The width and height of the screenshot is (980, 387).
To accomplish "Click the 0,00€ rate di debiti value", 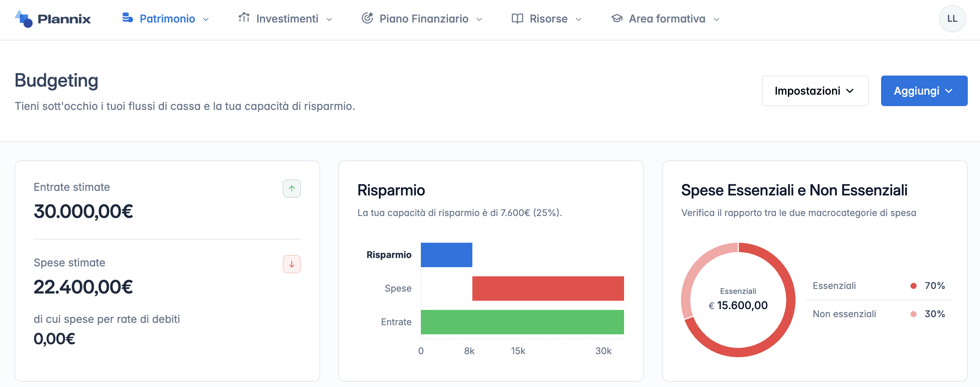I will coord(54,339).
